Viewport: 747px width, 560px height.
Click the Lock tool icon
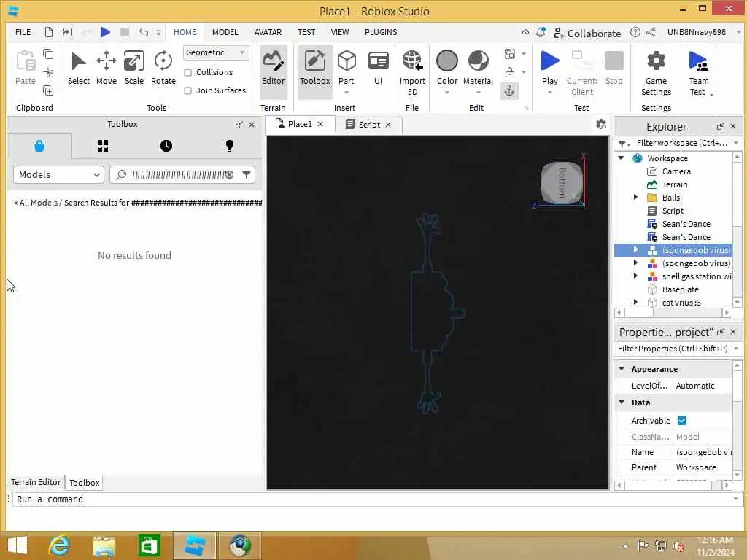(x=510, y=72)
